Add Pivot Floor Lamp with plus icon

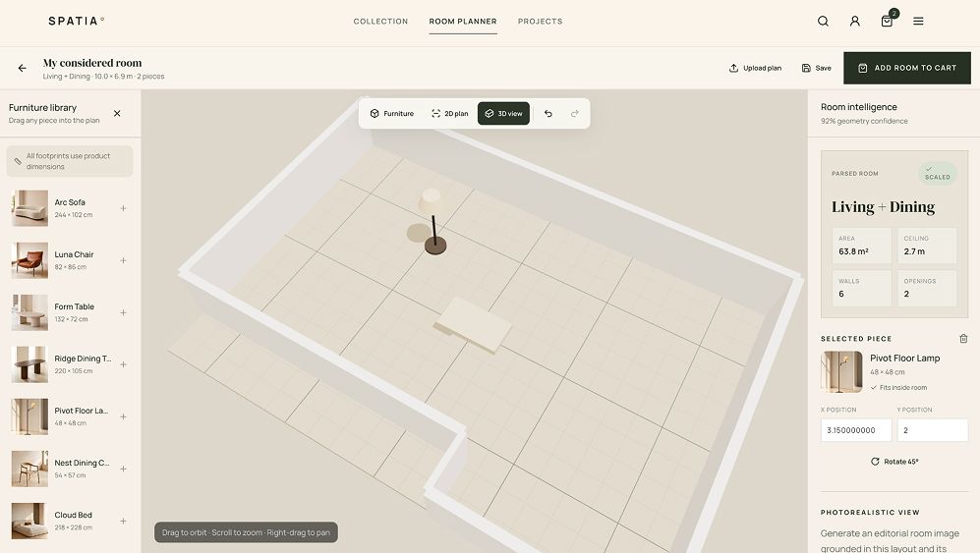click(x=123, y=416)
